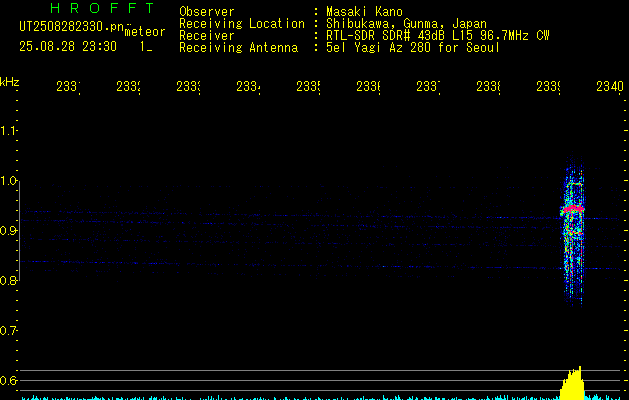Select '5el Yagi Az 280 for Seoul' text
629x400 pixels.
(413, 48)
